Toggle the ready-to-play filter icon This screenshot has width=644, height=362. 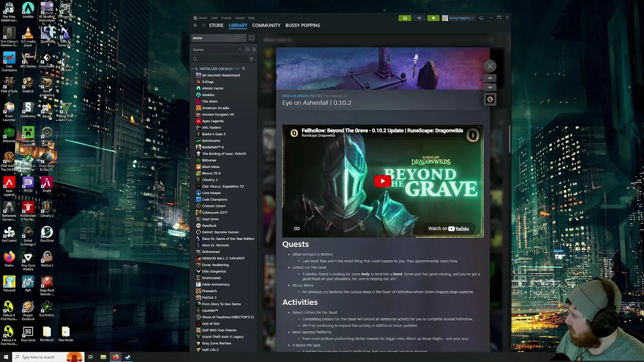tap(254, 50)
